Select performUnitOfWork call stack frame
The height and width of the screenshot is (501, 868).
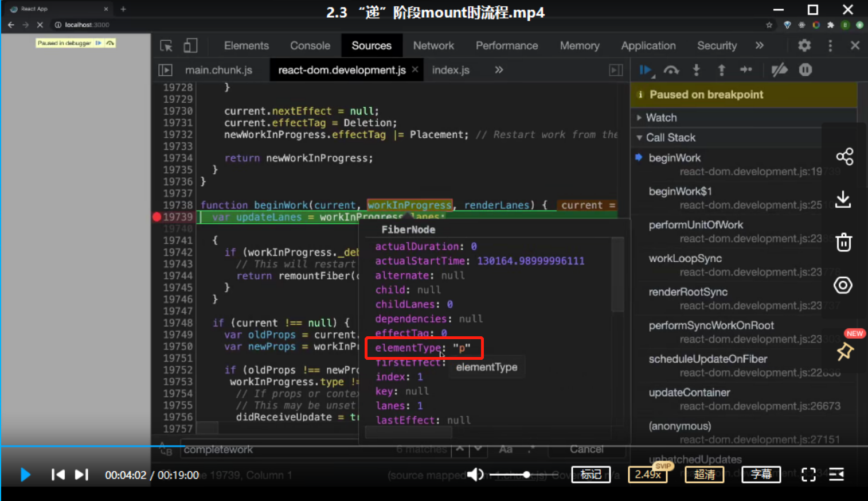coord(695,225)
